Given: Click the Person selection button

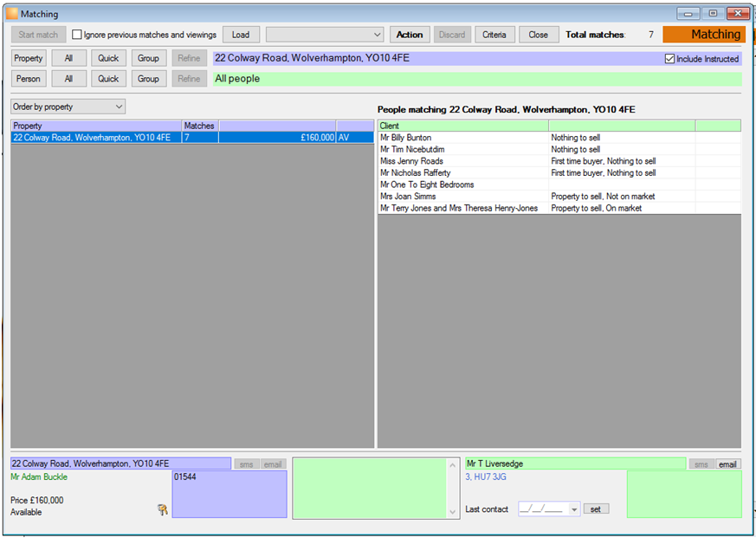Looking at the screenshot, I should pos(29,79).
